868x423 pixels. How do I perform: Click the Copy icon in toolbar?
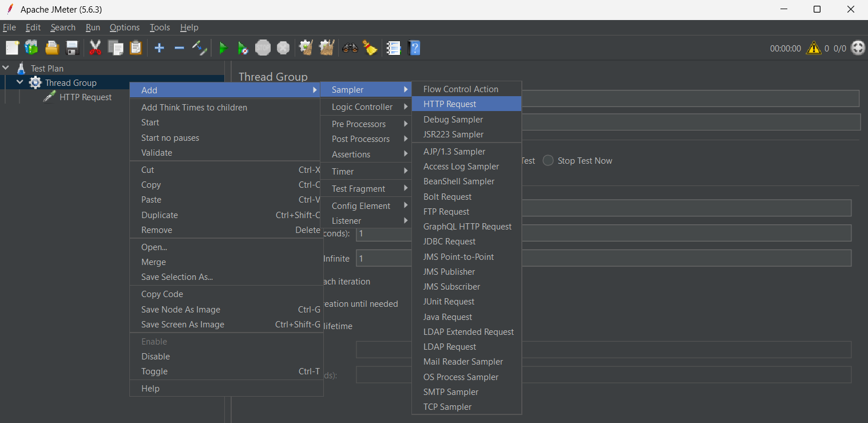tap(116, 48)
